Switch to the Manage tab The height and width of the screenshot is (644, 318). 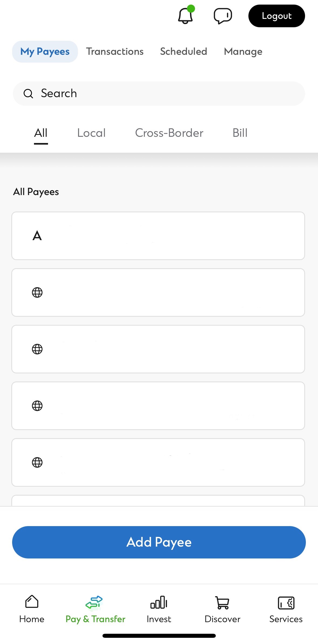242,51
